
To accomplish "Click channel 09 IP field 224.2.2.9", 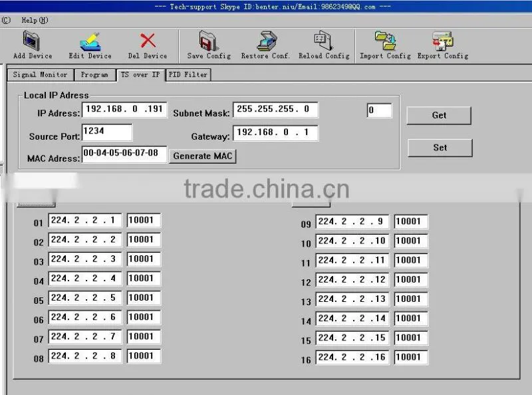I will click(352, 221).
